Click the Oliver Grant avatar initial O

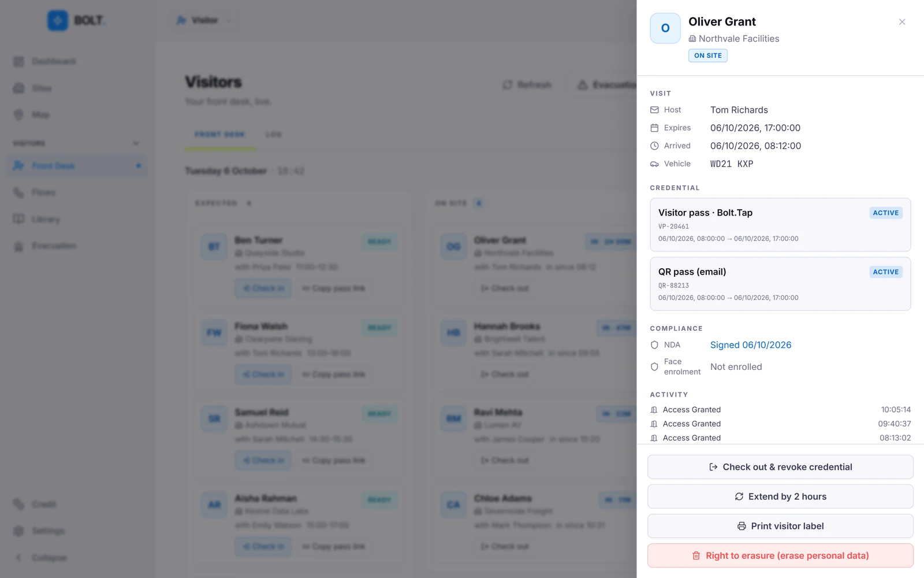point(665,28)
